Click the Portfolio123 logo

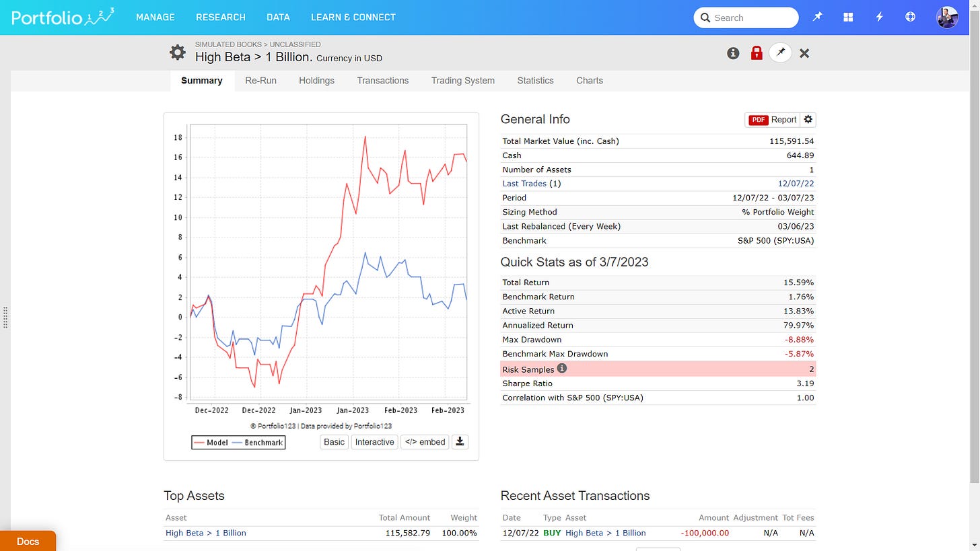coord(63,17)
